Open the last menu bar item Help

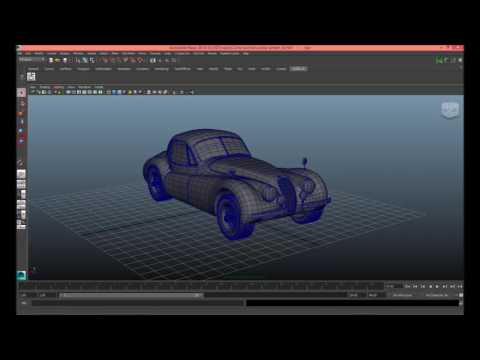pyautogui.click(x=246, y=53)
